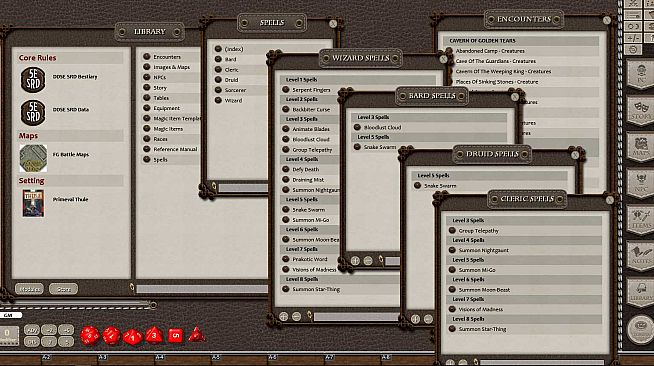Open the Story sidebar banner
Screen dimensions: 654x366
tap(641, 110)
